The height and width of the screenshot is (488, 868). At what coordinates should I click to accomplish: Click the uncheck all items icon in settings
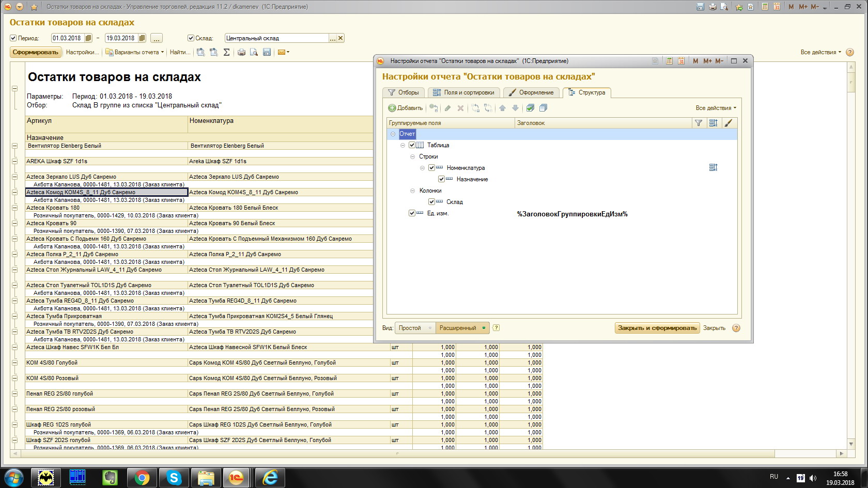coord(543,108)
